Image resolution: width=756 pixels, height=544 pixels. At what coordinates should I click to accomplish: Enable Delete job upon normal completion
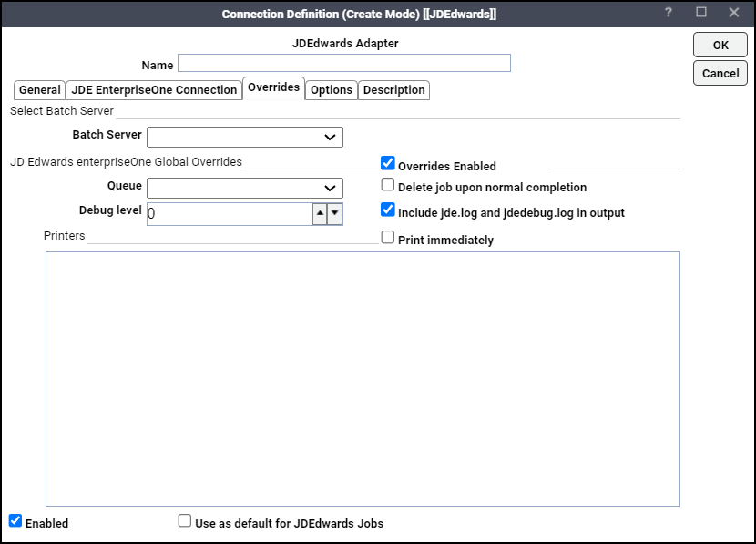[388, 185]
